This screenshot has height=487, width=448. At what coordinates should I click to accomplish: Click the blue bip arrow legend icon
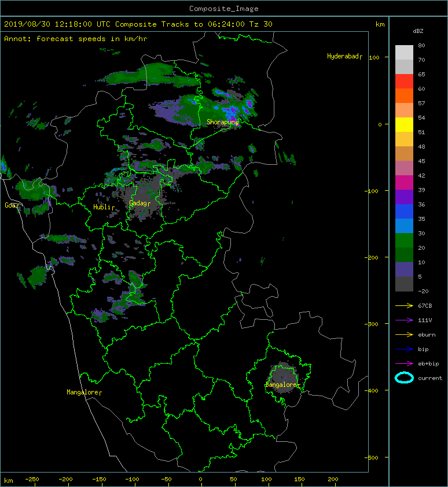pos(404,349)
